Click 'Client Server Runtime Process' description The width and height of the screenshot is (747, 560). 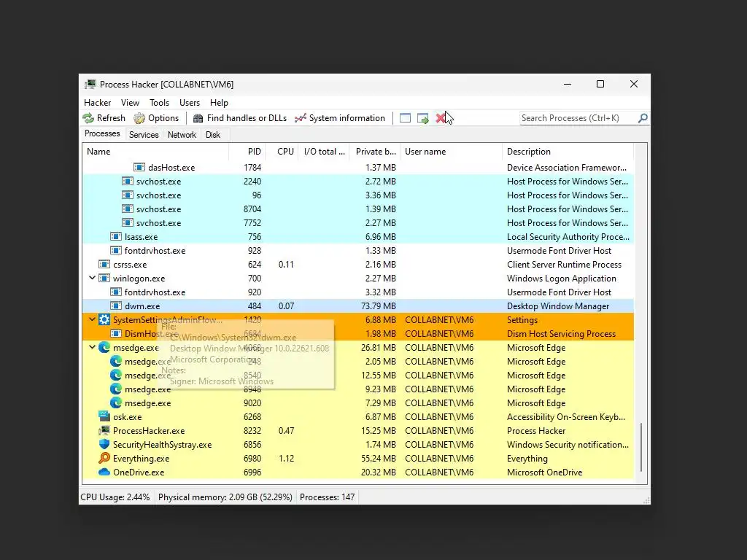pyautogui.click(x=564, y=264)
